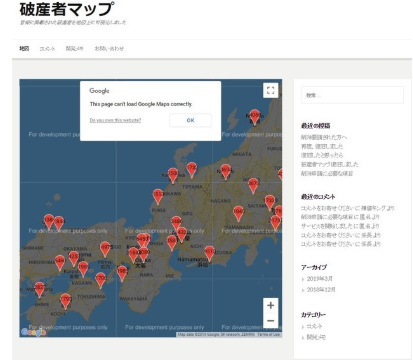Screen dimensions: 413x360
Task: Open the 破産者マップ site title
Action: (67, 9)
